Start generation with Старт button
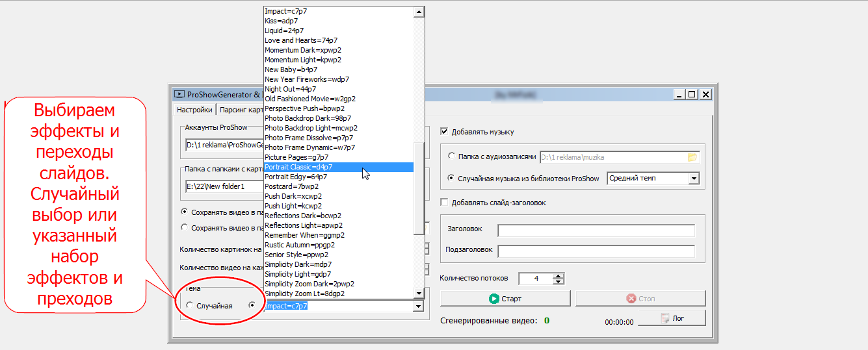Screen dimensions: 868x350 click(x=505, y=299)
